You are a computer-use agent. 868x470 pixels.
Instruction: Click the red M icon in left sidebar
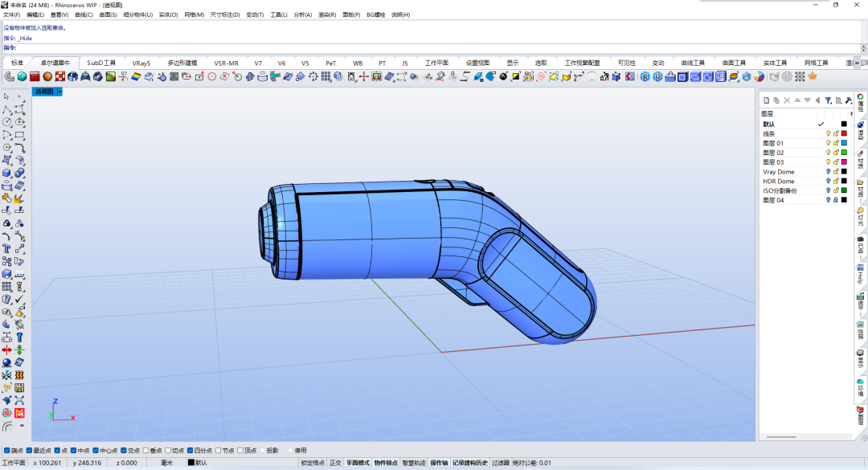tap(19, 413)
